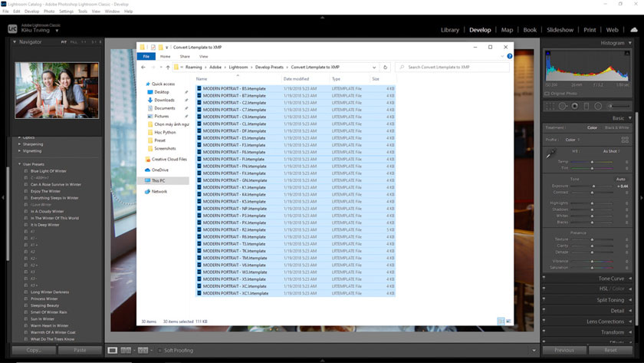This screenshot has height=363, width=644.
Task: Select the Spot Removal tool
Action: tap(562, 106)
